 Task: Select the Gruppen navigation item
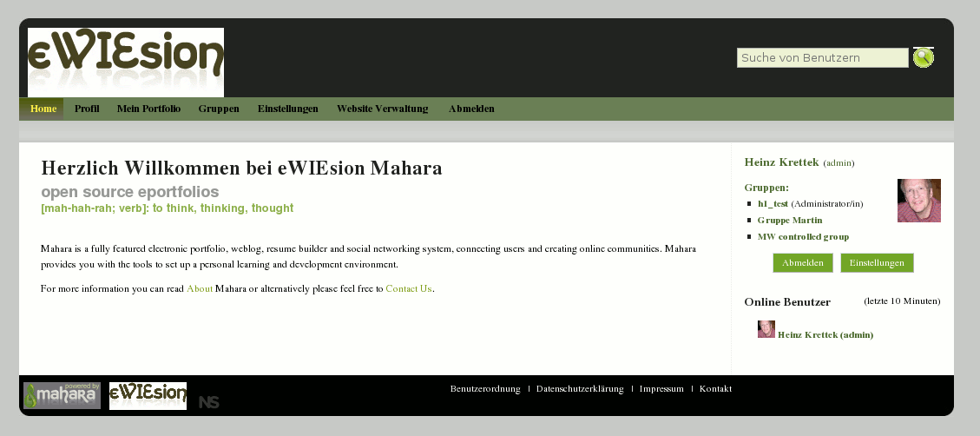[x=219, y=109]
